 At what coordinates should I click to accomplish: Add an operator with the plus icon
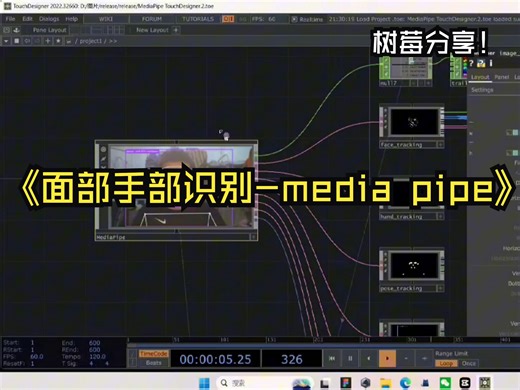48,41
